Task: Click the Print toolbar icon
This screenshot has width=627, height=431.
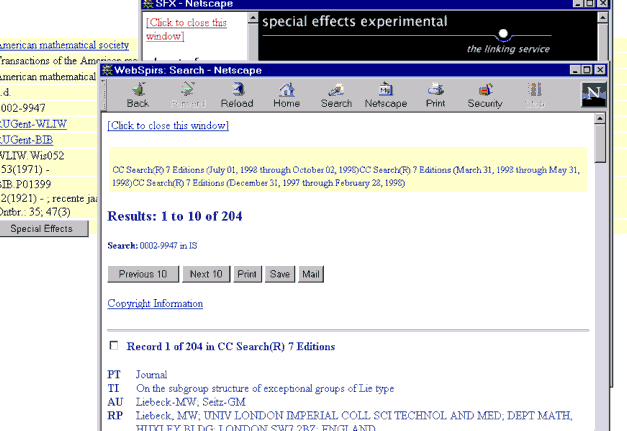Action: [x=435, y=95]
